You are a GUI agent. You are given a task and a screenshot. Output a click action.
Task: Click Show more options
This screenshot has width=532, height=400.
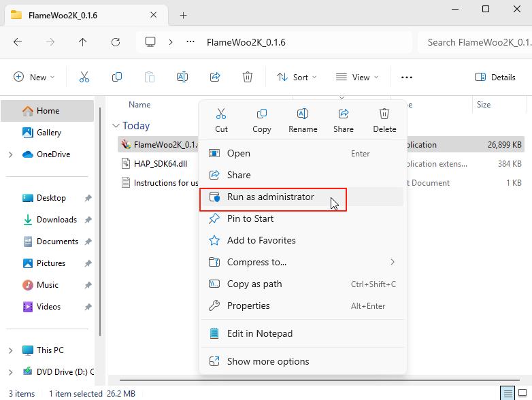coord(268,362)
